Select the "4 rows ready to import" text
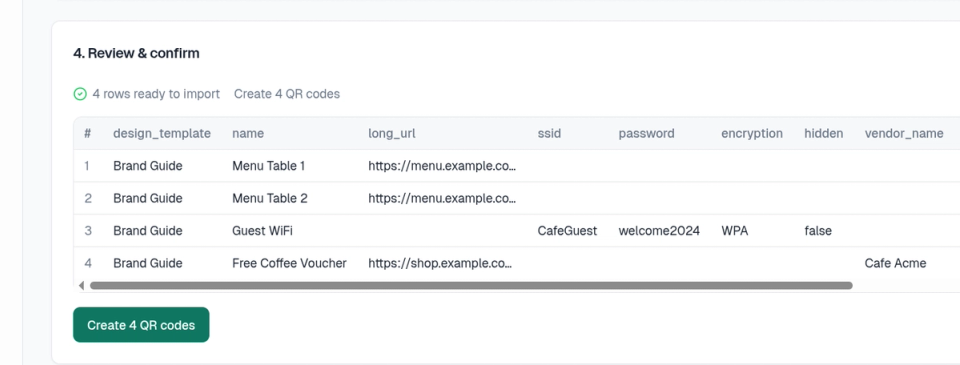The width and height of the screenshot is (960, 365). [156, 94]
